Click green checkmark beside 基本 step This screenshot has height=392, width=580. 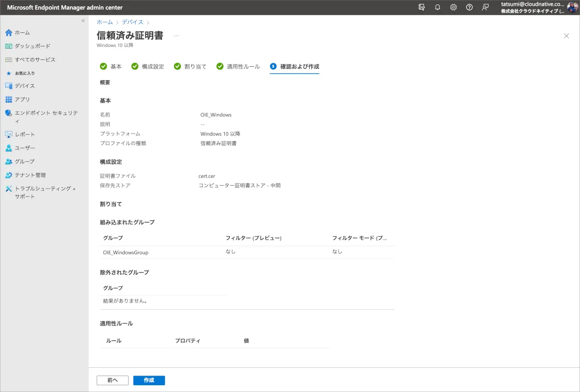[103, 67]
